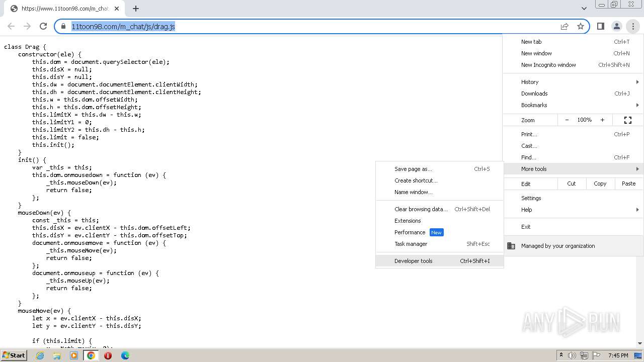
Task: Open the side panel icon
Action: (x=600, y=26)
